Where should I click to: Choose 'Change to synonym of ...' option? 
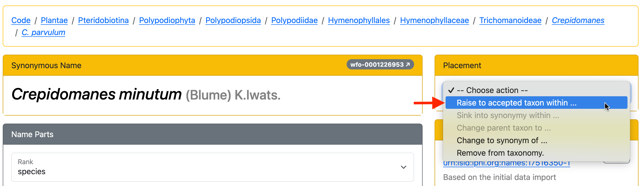[x=502, y=140]
